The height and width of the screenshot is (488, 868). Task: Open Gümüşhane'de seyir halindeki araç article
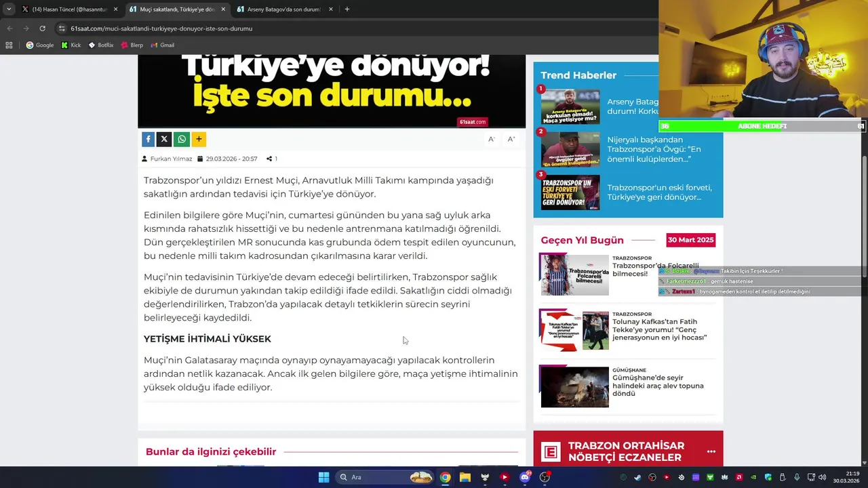tap(658, 386)
